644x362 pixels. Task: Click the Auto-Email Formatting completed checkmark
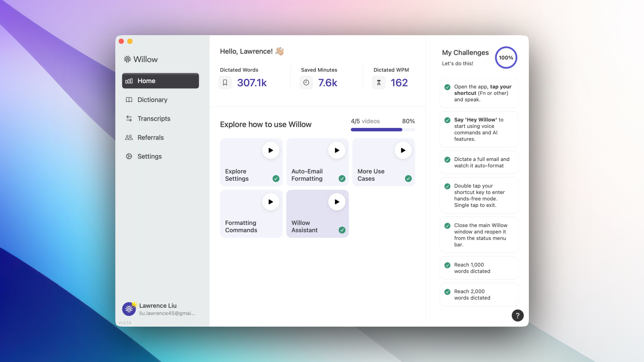[x=342, y=178]
